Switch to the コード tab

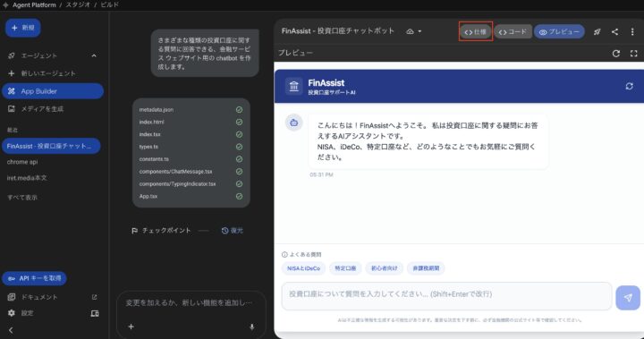[513, 31]
